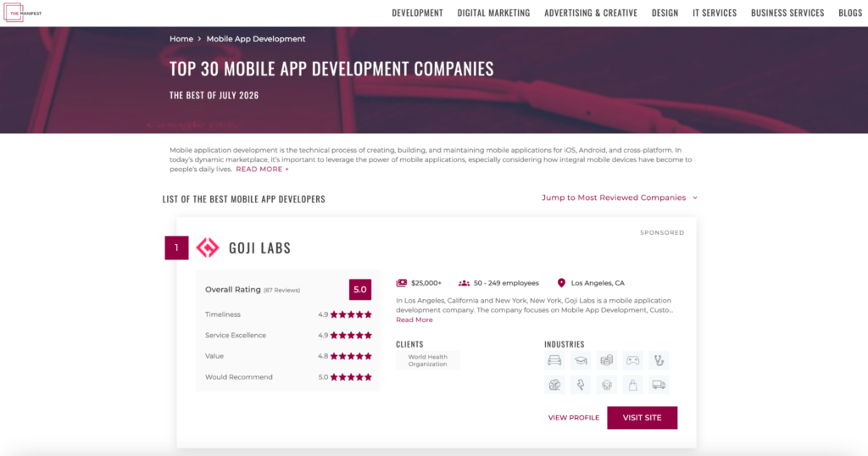Click the INDUSTRIES heading

coord(564,344)
